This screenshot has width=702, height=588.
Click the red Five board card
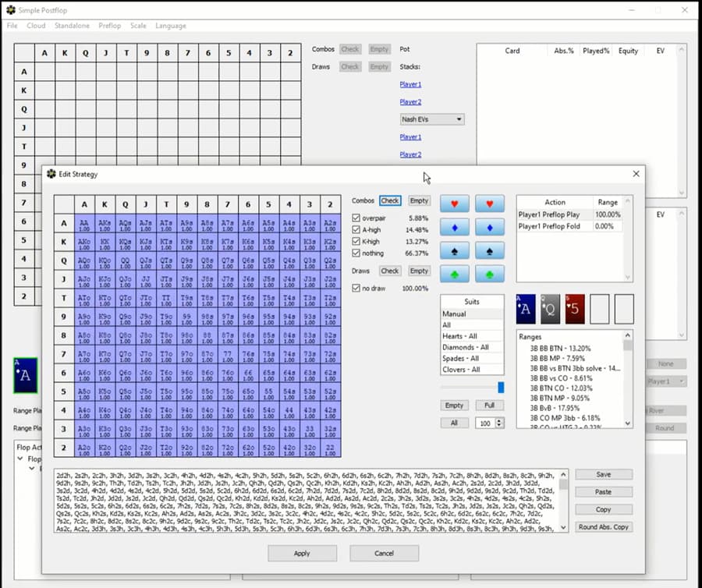575,309
